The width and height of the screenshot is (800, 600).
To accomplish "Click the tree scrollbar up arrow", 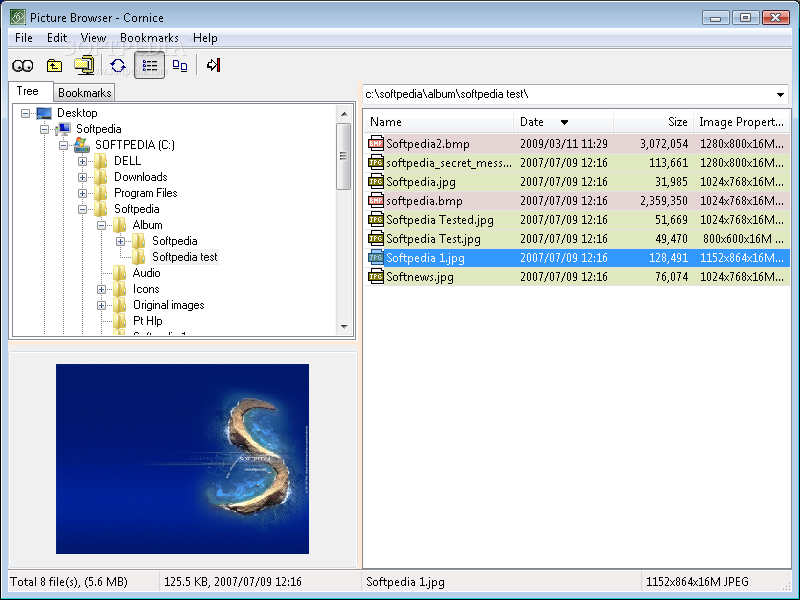I will click(x=344, y=114).
